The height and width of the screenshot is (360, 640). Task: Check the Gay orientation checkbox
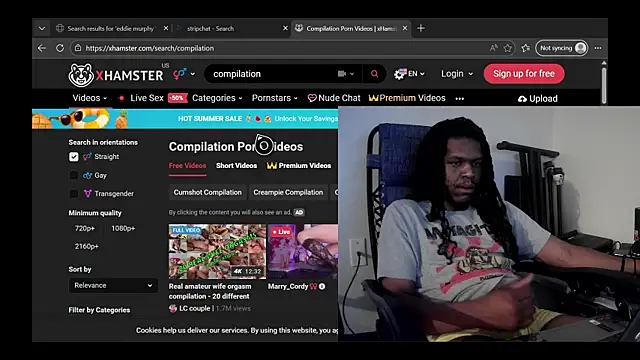pyautogui.click(x=73, y=176)
